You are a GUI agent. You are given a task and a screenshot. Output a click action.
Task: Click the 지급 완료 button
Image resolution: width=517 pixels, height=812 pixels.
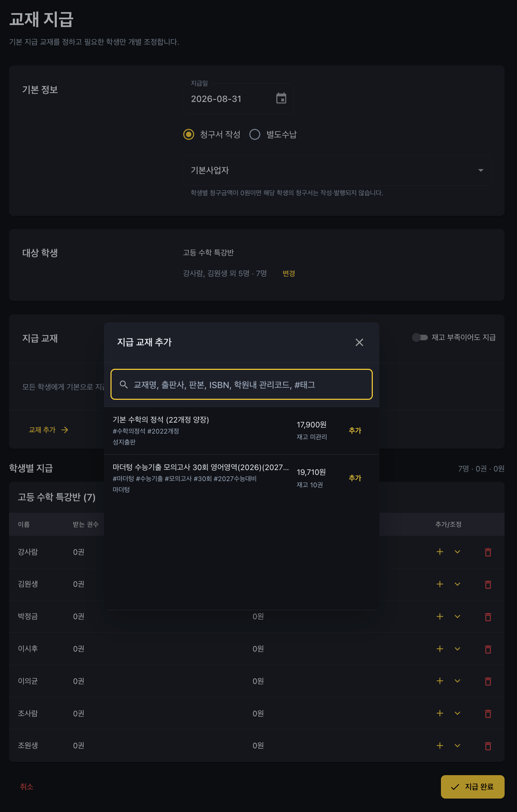tap(473, 787)
